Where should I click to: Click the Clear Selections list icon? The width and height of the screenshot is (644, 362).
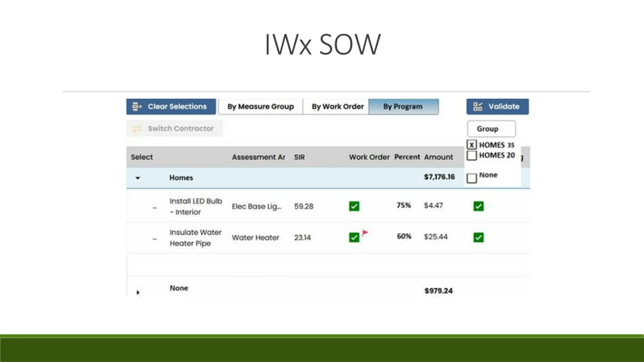tap(137, 107)
